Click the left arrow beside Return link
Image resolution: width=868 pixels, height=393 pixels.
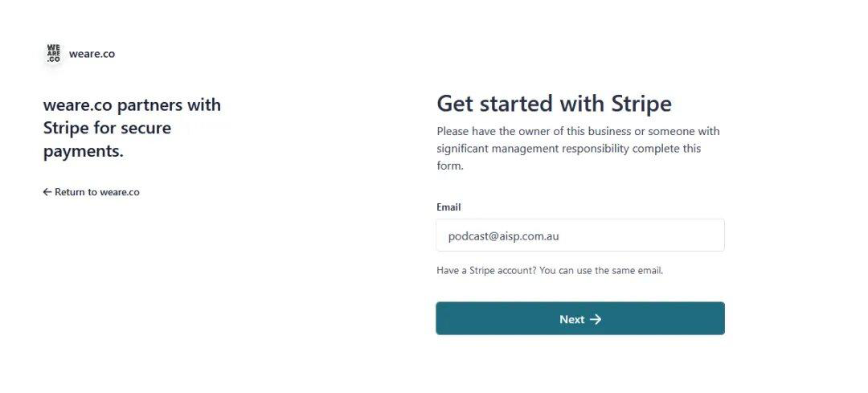pos(47,192)
